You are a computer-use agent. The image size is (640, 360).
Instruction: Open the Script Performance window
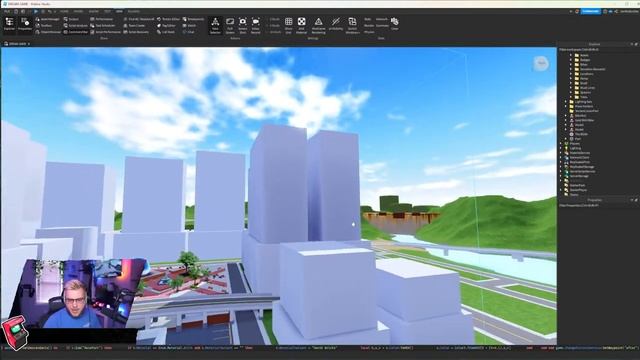coord(105,31)
